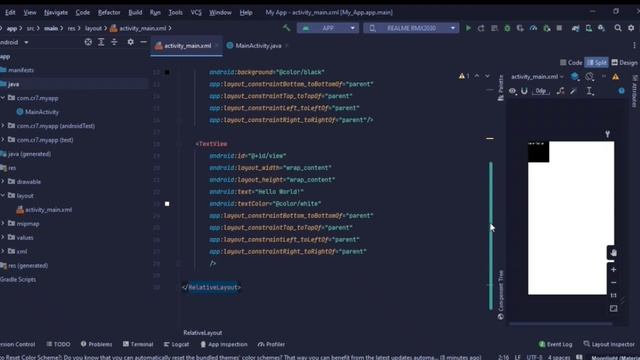Click the black color swatch in gutter
The height and width of the screenshot is (360, 640).
tap(167, 72)
